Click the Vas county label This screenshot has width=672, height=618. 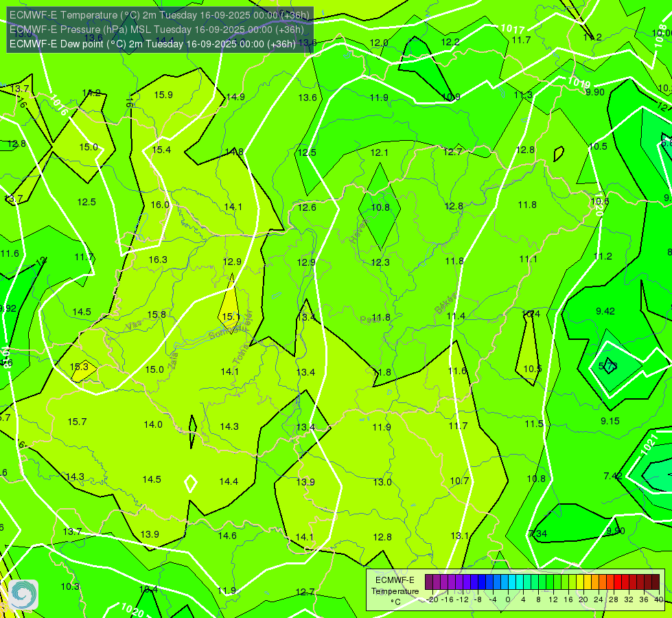(x=134, y=325)
